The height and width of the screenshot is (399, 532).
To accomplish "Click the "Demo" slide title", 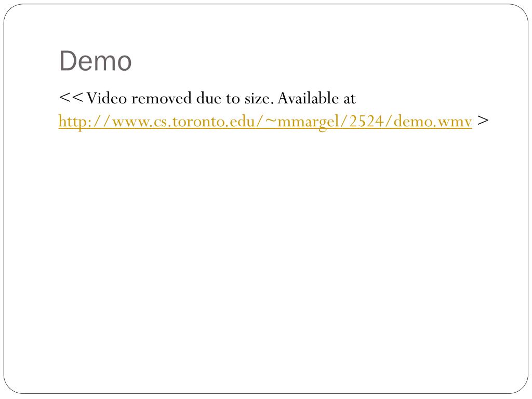I will tap(96, 61).
